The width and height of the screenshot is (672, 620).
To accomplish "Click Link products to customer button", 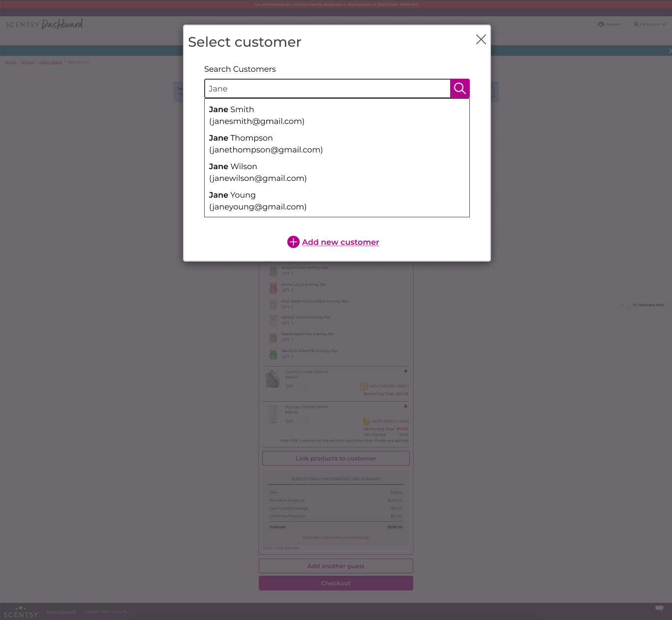I will point(336,458).
